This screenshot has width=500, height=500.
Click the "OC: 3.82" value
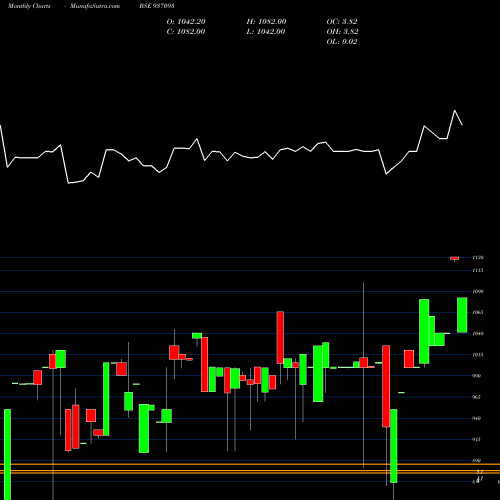point(342,22)
